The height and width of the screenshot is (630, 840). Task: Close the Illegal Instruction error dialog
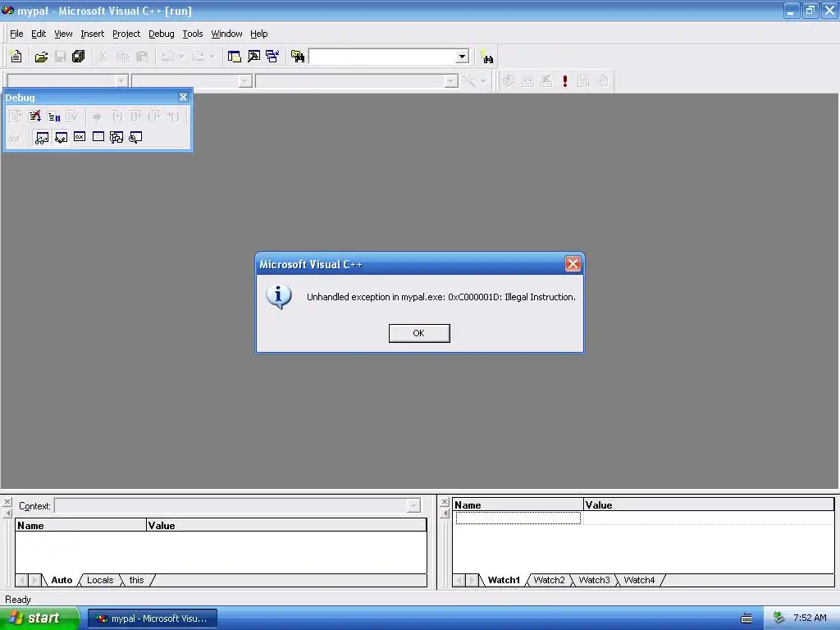point(573,263)
